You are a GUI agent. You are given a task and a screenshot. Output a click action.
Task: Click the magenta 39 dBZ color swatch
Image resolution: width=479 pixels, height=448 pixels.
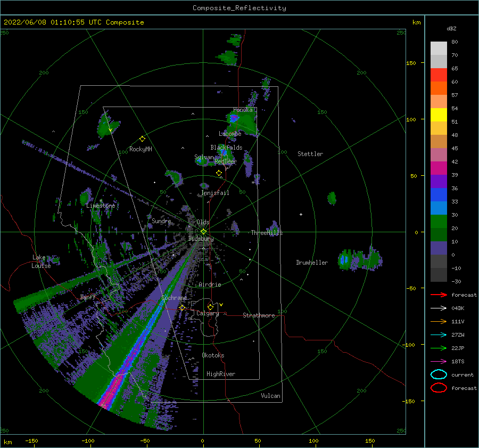[439, 168]
